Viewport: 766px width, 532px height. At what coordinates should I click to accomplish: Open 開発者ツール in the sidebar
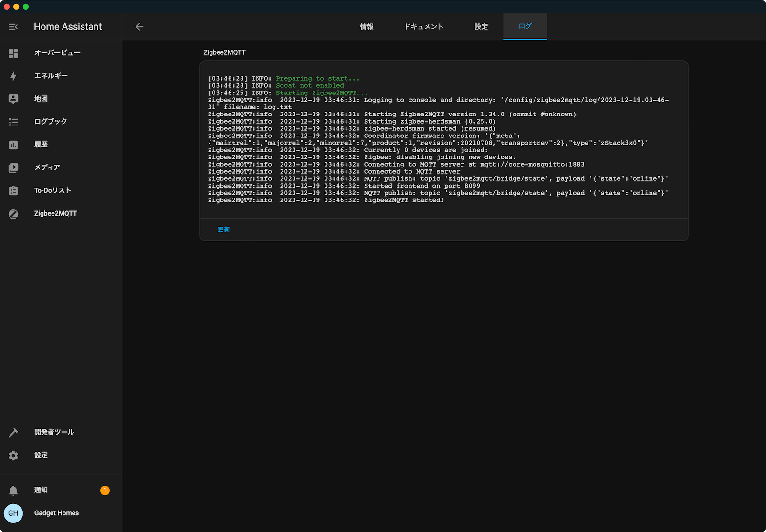click(x=54, y=432)
